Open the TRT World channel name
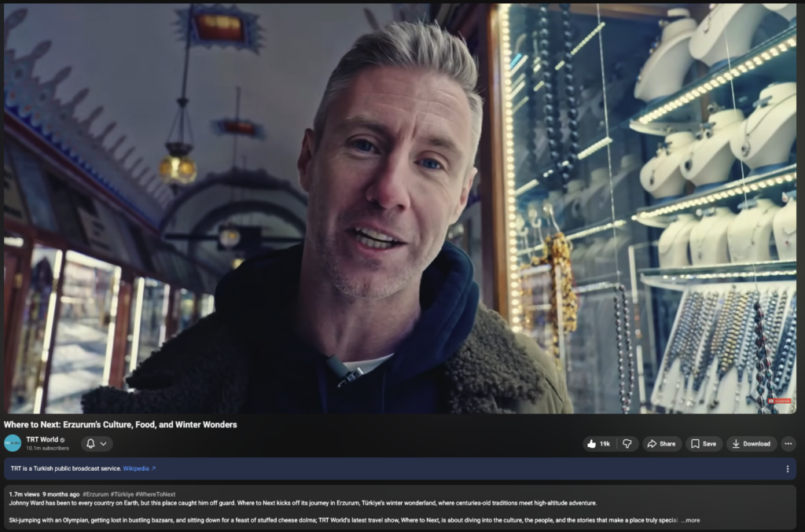Screen dimensions: 805x532 42,439
